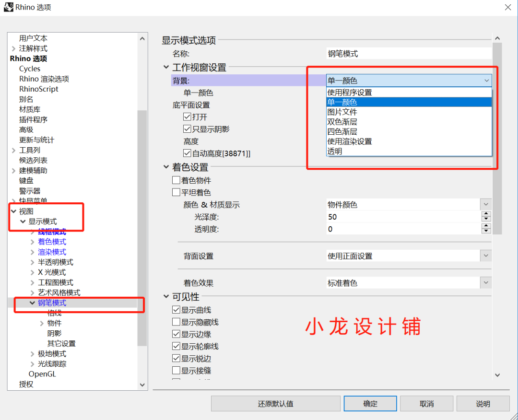Viewport: 518px width, 420px height.
Task: Select the 钢笔模式 tree item
Action: point(52,303)
